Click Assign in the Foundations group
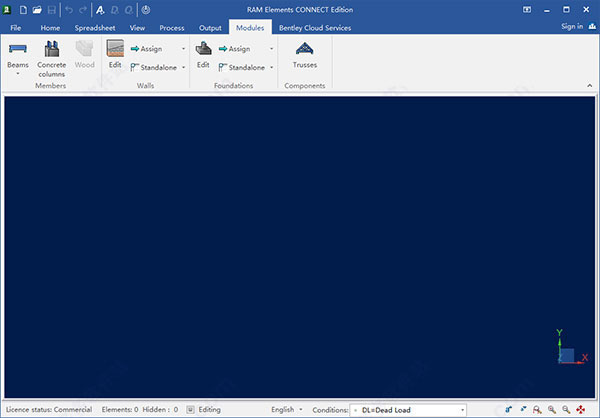Viewport: 600px width, 418px height. 235,49
